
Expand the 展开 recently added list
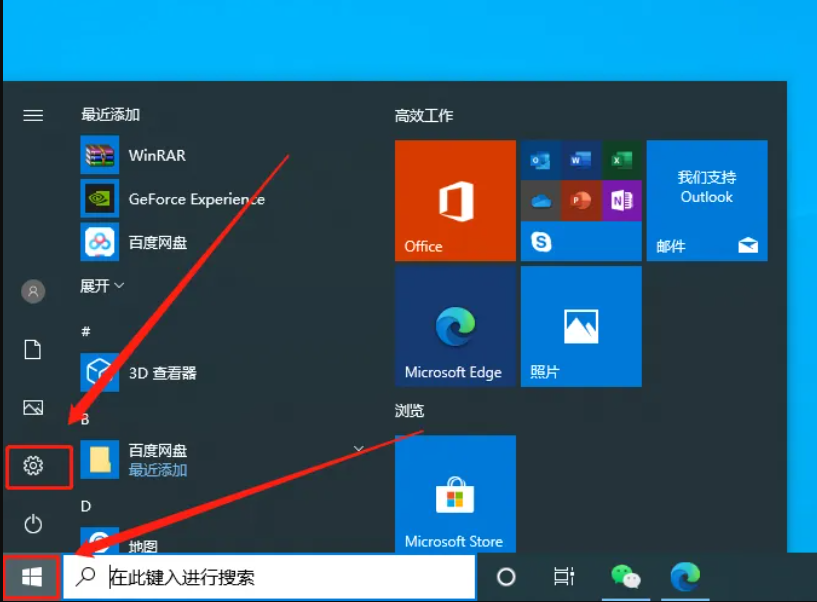(102, 286)
